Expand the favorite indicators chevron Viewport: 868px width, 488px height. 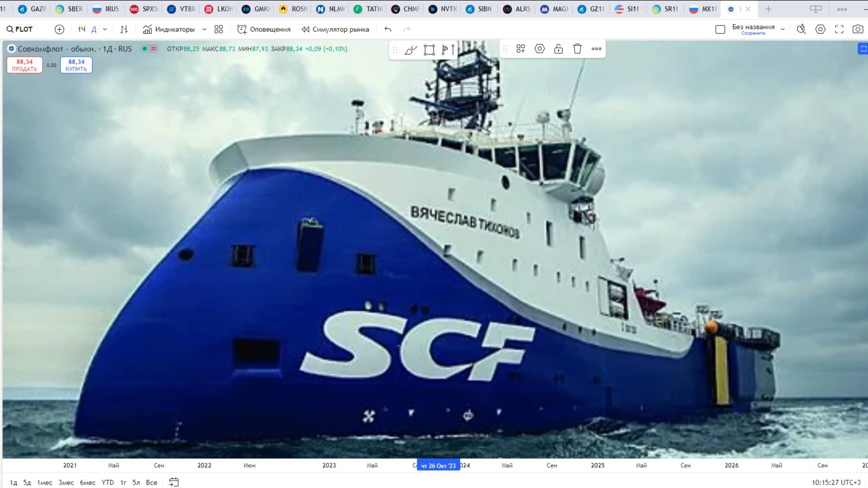coord(204,29)
